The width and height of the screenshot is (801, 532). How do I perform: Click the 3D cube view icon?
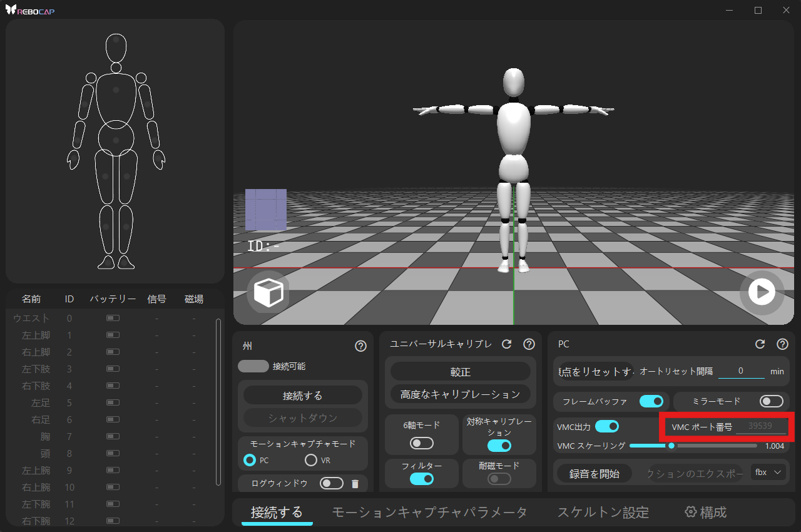coord(268,292)
